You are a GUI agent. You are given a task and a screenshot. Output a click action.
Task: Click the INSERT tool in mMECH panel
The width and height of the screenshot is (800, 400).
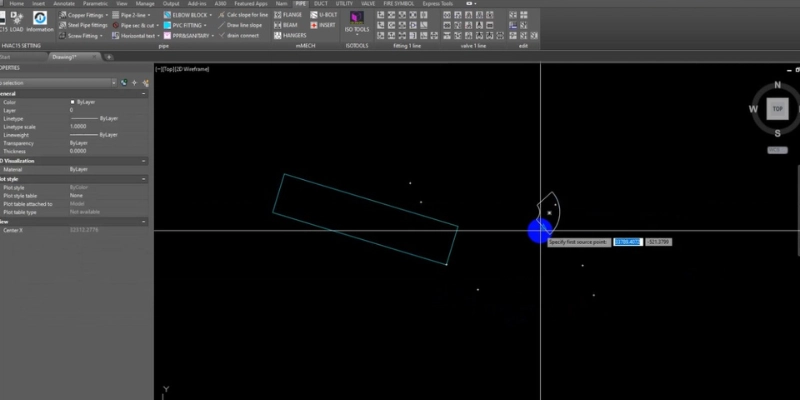click(323, 25)
